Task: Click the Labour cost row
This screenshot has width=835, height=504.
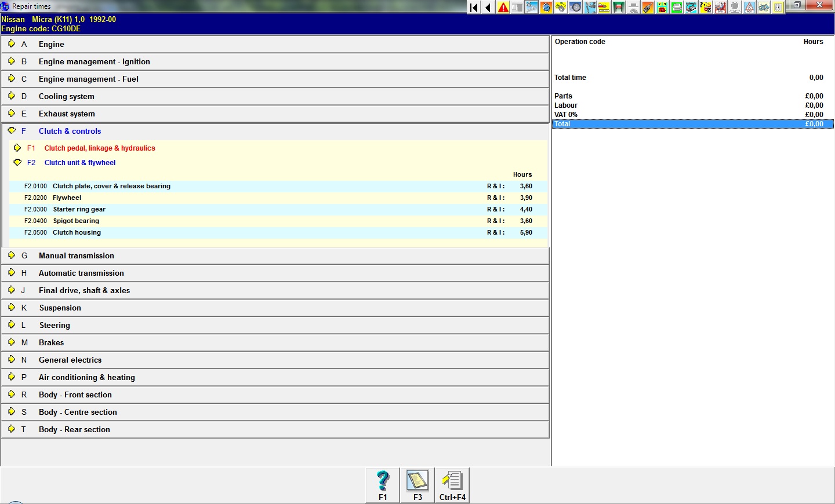Action: click(x=693, y=105)
